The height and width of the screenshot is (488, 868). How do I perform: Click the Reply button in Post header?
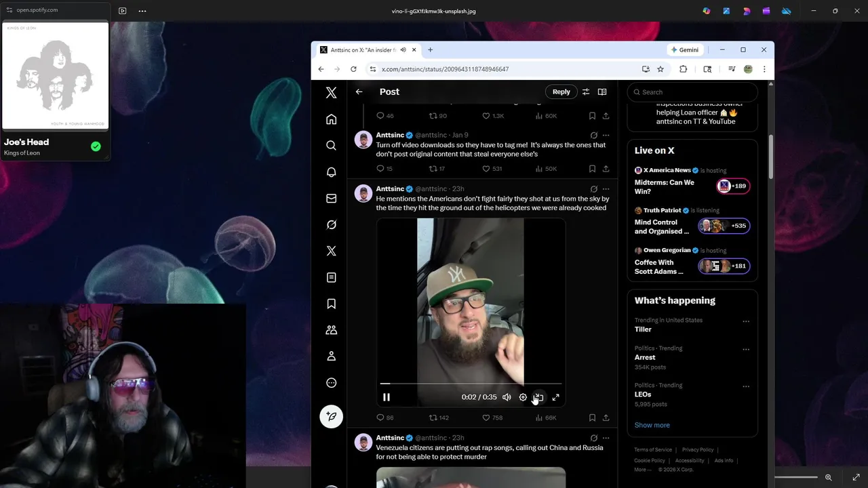pos(561,91)
